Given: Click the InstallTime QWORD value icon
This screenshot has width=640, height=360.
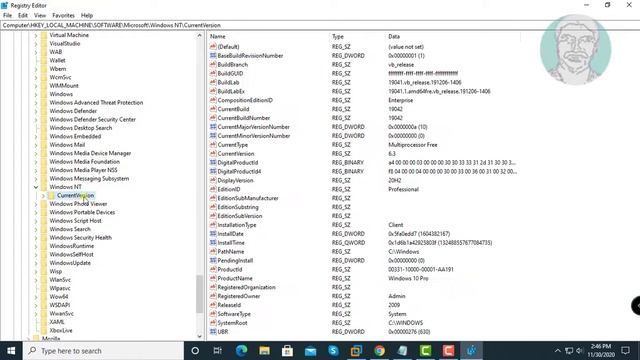Looking at the screenshot, I should (x=213, y=243).
